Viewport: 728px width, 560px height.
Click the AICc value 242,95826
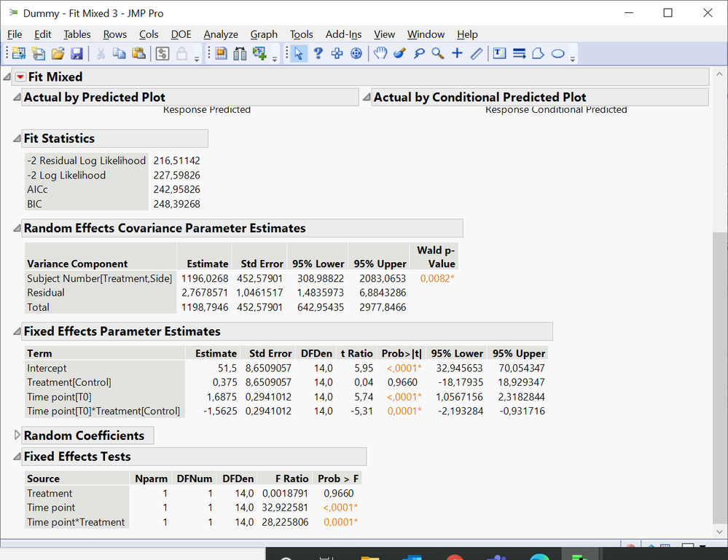(x=177, y=189)
